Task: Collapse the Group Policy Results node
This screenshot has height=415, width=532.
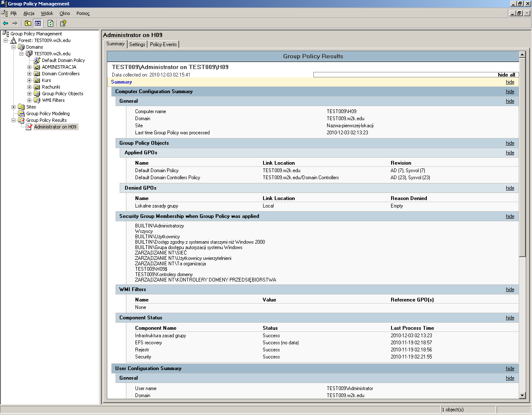Action: tap(14, 120)
